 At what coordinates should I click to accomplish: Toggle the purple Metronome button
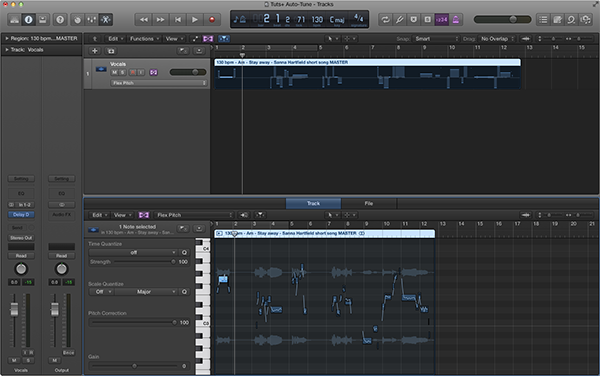[x=456, y=20]
